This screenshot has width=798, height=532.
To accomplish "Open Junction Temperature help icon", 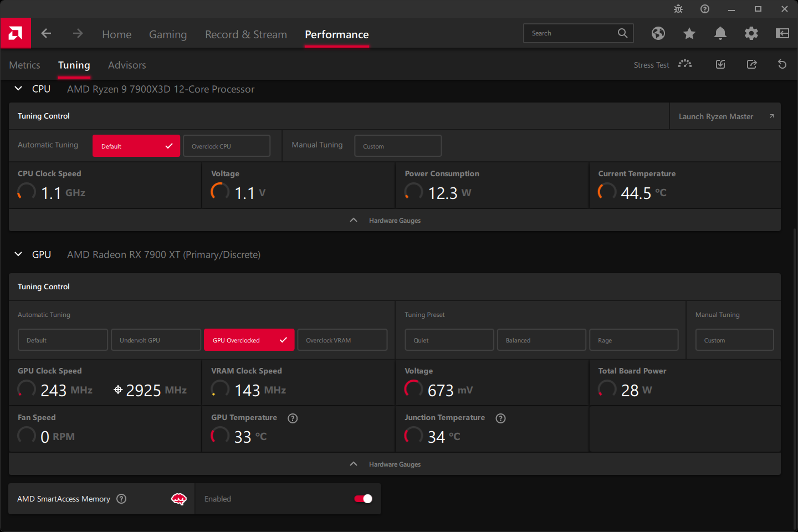I will (500, 418).
